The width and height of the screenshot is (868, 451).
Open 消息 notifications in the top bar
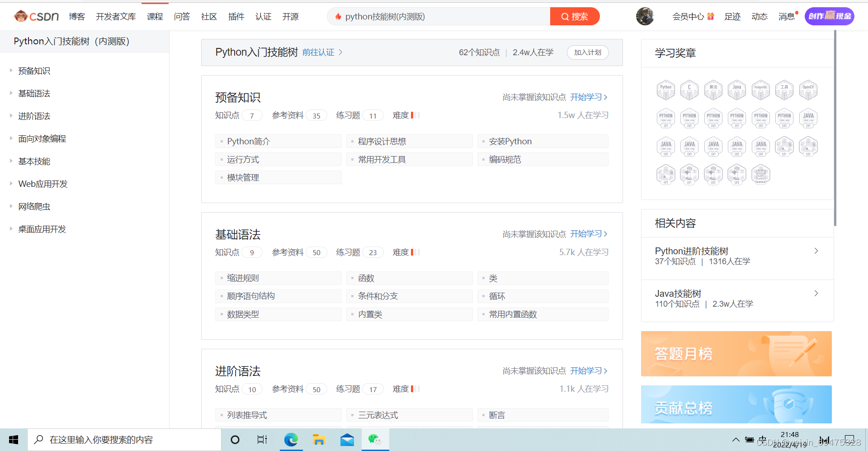(787, 17)
